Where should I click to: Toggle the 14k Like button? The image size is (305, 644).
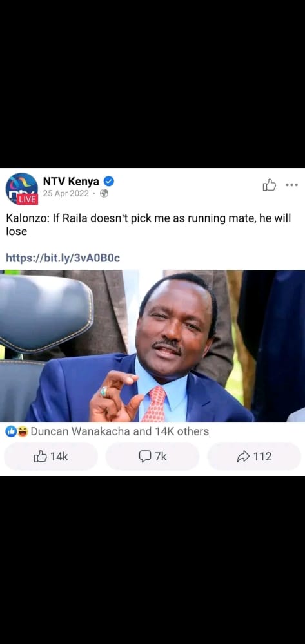pos(51,457)
